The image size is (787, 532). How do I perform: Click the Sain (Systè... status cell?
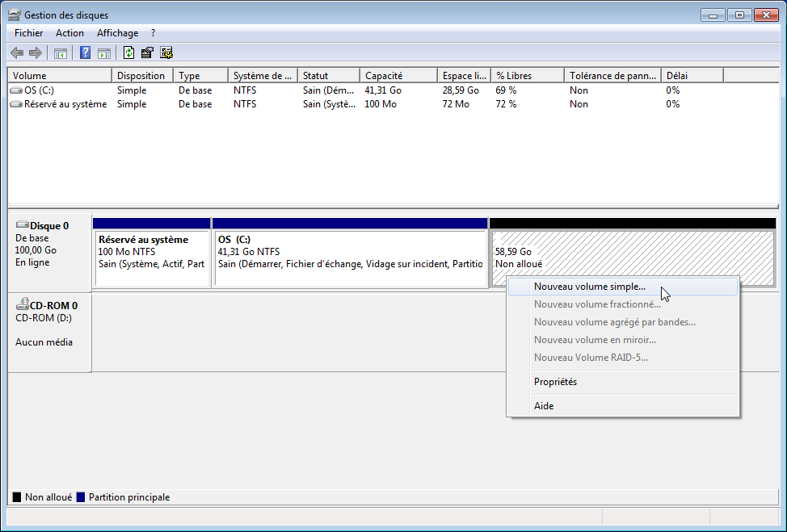click(x=329, y=104)
